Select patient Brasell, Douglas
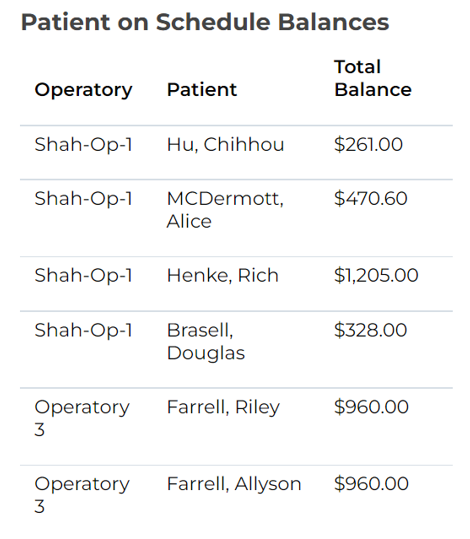Image resolution: width=470 pixels, height=539 pixels. click(x=206, y=341)
